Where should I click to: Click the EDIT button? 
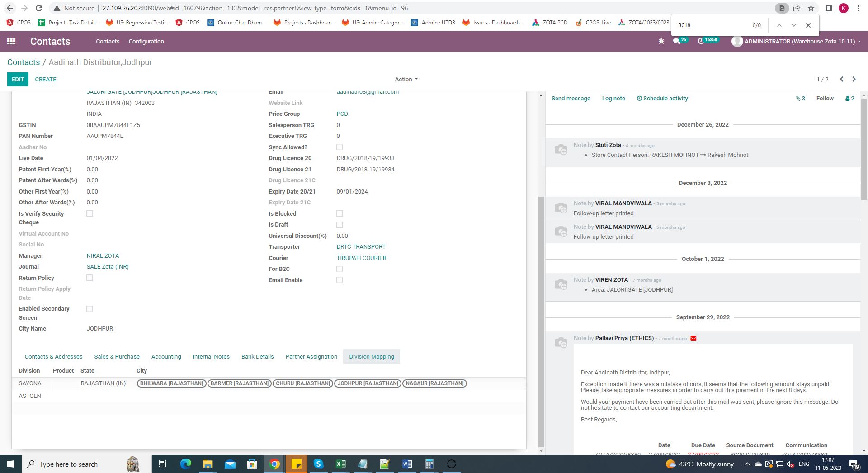pos(18,79)
